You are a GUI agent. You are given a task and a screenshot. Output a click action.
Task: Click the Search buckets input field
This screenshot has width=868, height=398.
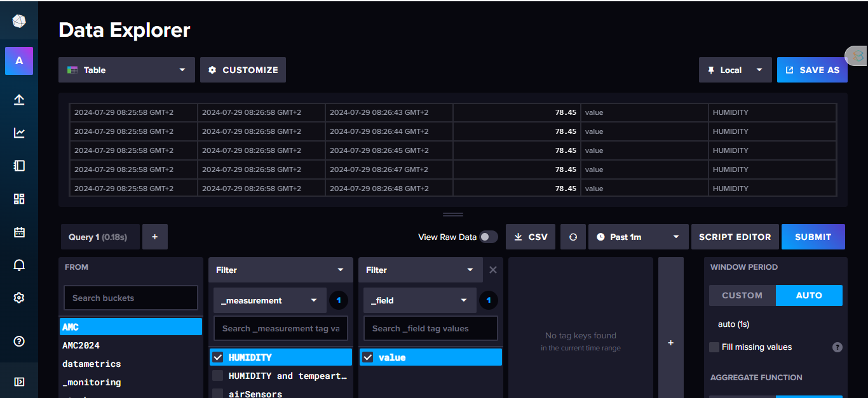(x=131, y=298)
